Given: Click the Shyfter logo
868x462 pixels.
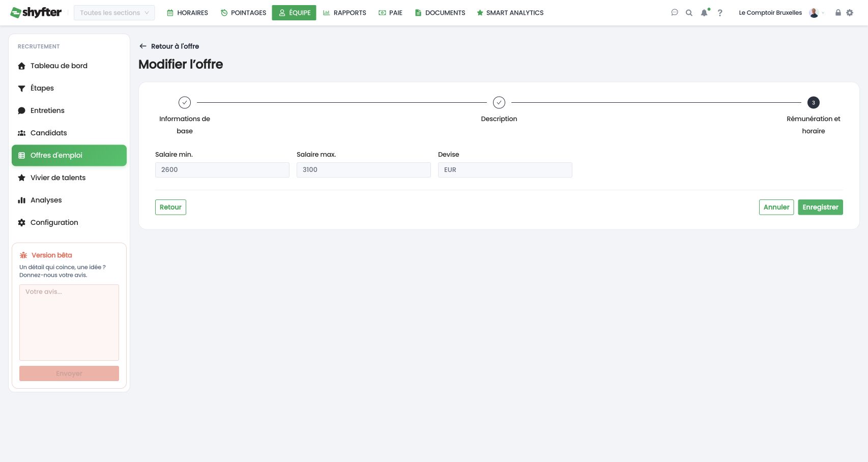Looking at the screenshot, I should [x=36, y=13].
